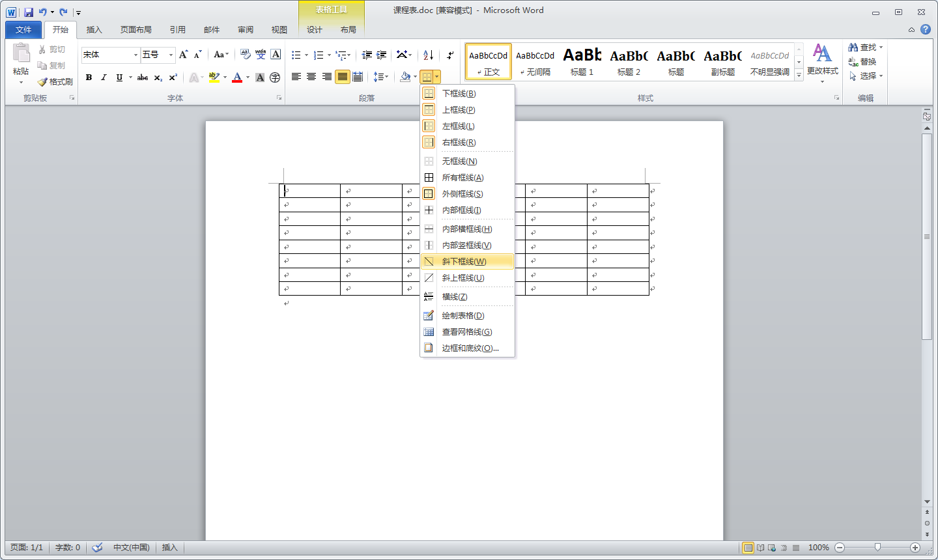The height and width of the screenshot is (560, 938).
Task: Center the paragraph text
Action: tap(311, 77)
